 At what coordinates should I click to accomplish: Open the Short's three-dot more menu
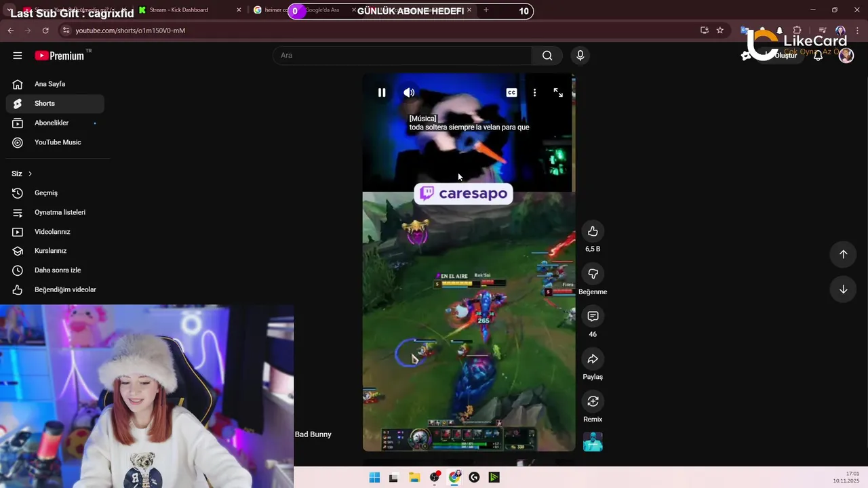pos(534,93)
